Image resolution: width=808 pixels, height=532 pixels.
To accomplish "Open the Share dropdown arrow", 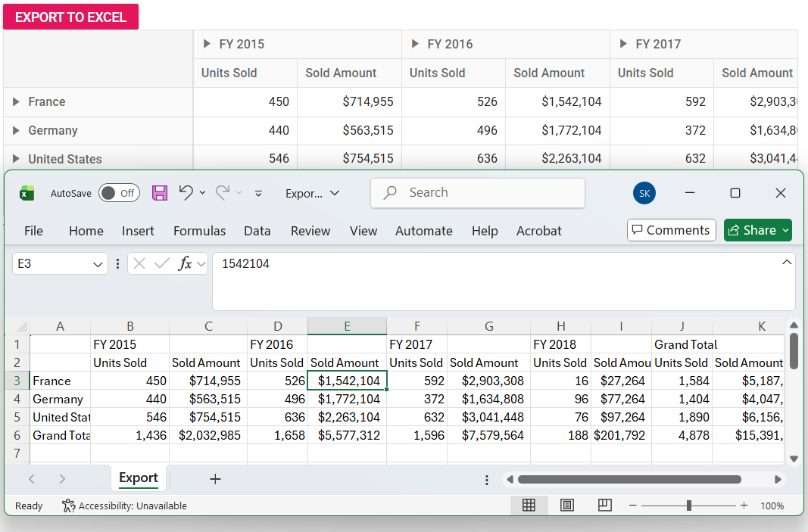I will point(786,230).
